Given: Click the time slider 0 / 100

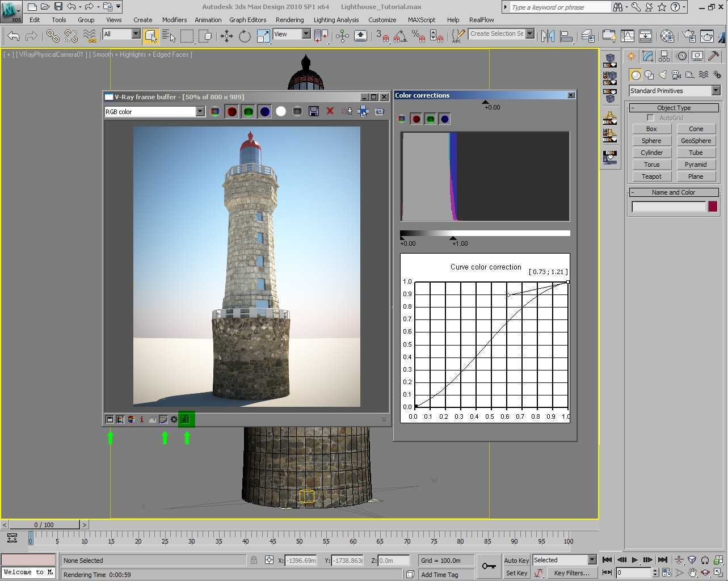Looking at the screenshot, I should [44, 525].
